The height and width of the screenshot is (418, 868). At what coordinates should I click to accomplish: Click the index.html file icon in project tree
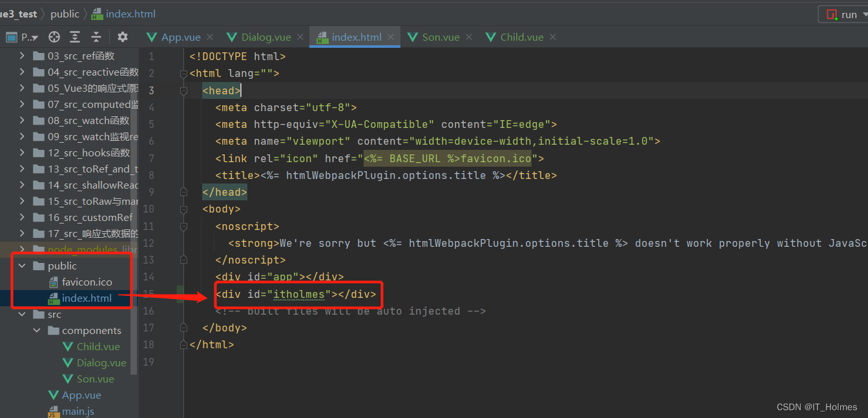54,298
